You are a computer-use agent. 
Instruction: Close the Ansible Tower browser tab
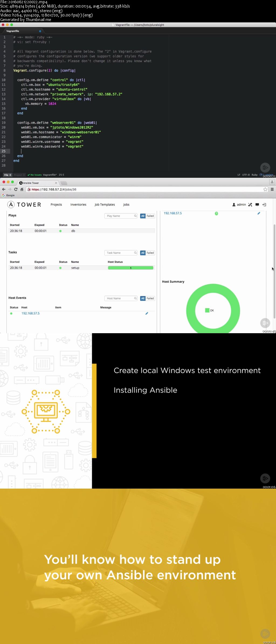56,183
